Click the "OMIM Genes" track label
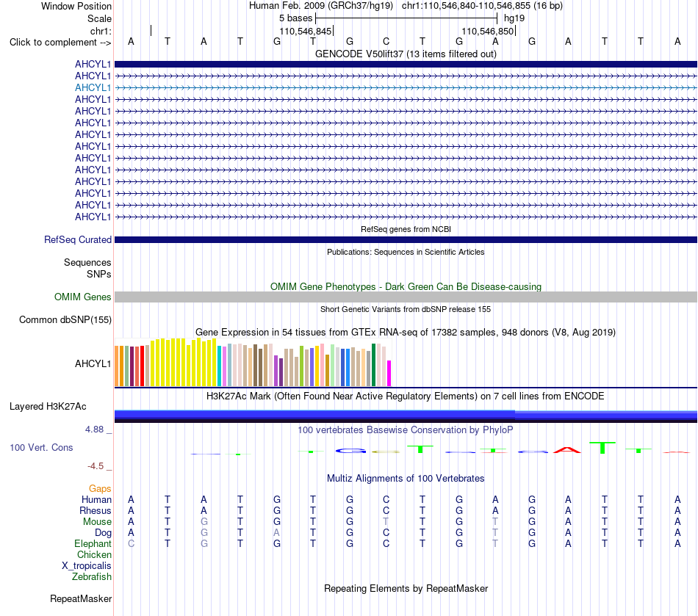Image resolution: width=698 pixels, height=616 pixels. (82, 297)
